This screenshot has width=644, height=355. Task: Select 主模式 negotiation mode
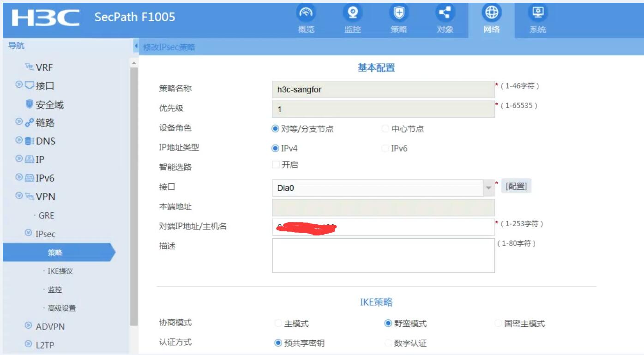click(278, 324)
